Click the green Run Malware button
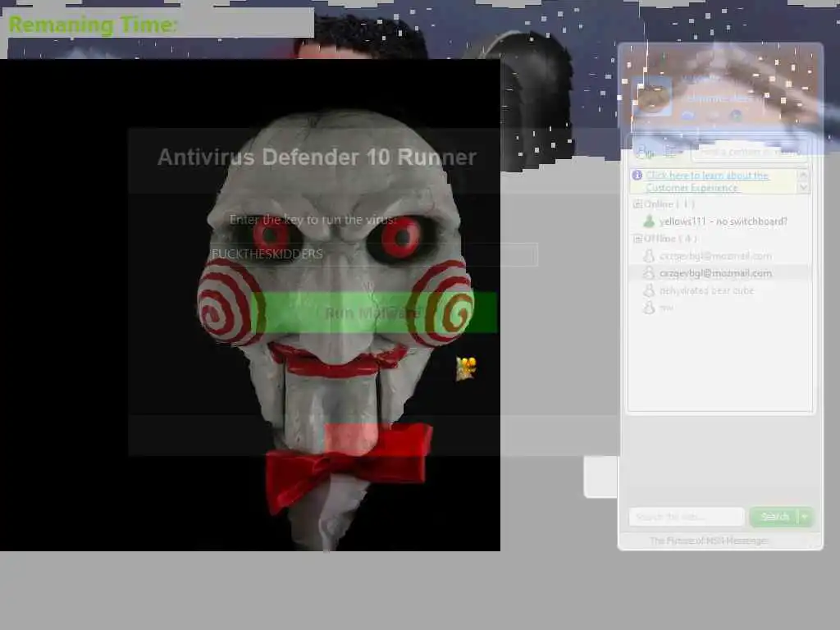Screen dimensions: 840x630 [373, 313]
